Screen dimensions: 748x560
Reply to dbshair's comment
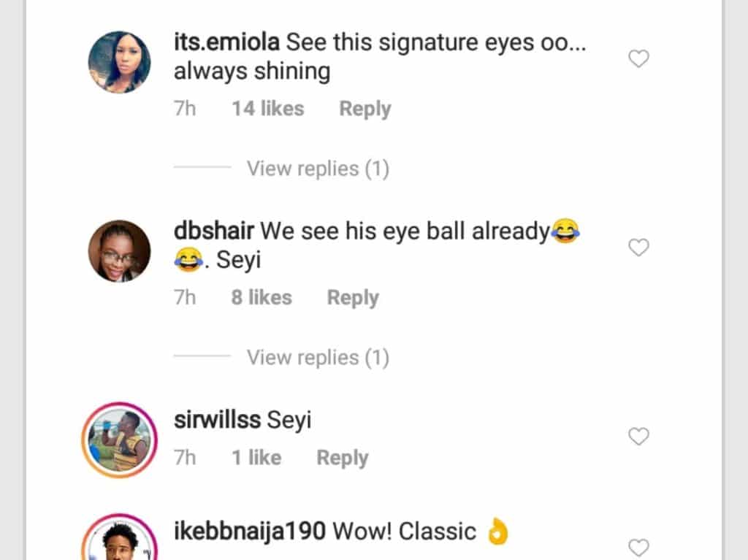pos(353,298)
